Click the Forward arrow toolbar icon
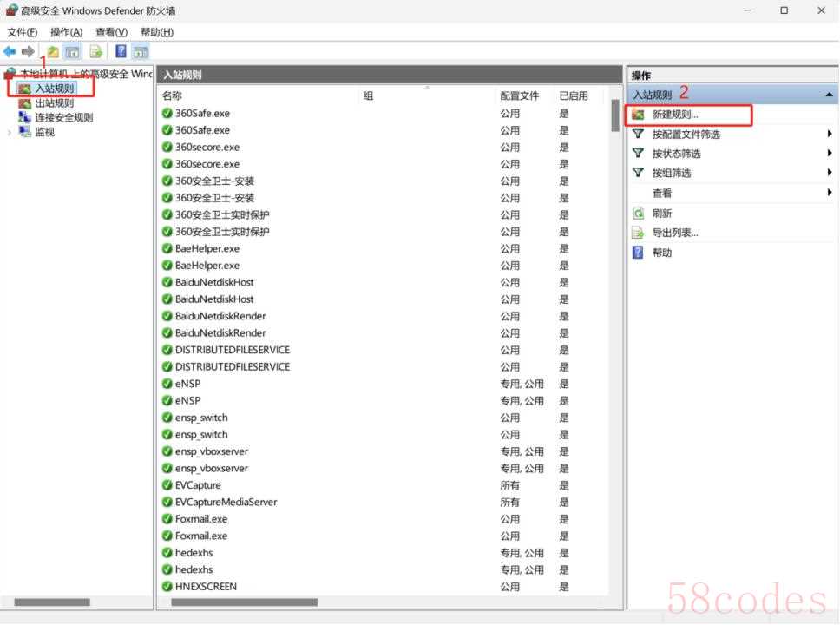Image resolution: width=840 pixels, height=625 pixels. [x=28, y=51]
